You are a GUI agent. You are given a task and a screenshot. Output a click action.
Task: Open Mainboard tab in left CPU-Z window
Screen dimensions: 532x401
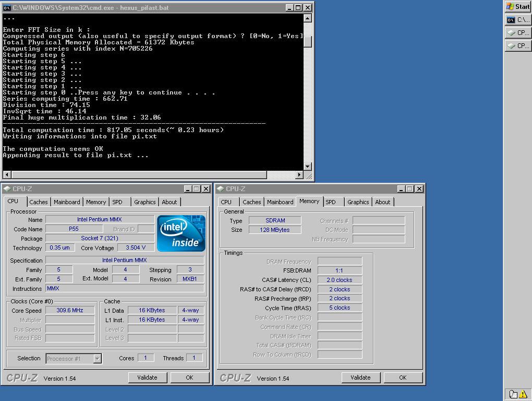click(x=67, y=202)
